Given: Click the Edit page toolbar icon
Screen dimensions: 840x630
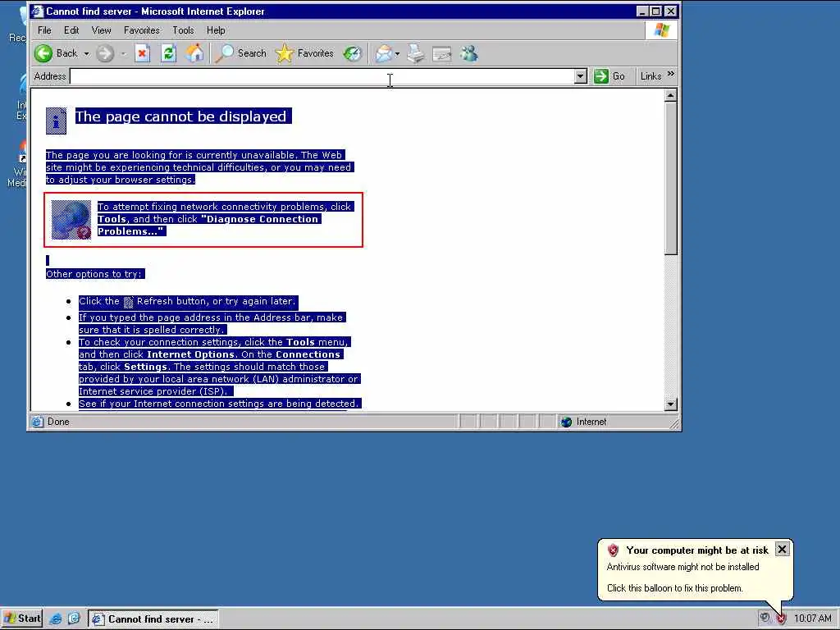Looking at the screenshot, I should (442, 53).
